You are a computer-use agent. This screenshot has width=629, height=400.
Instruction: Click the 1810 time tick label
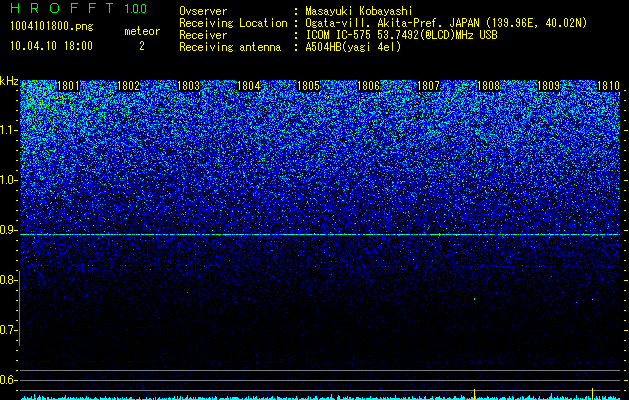point(609,86)
